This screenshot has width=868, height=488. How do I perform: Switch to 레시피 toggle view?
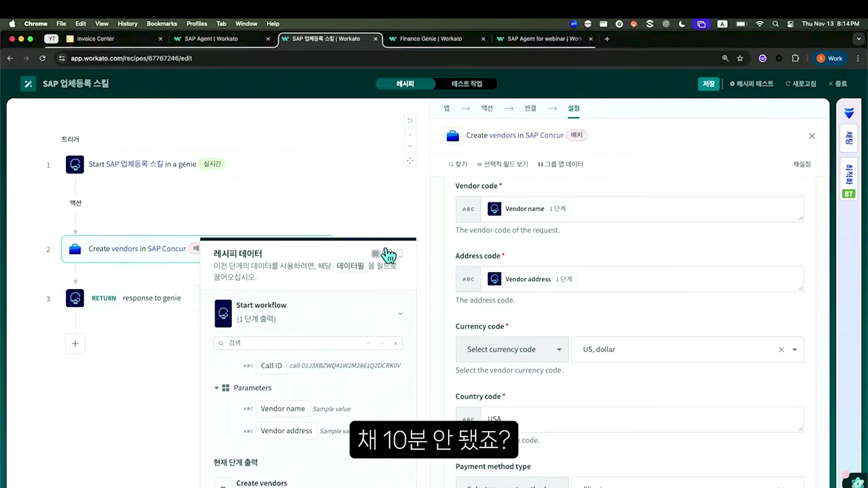click(x=406, y=84)
